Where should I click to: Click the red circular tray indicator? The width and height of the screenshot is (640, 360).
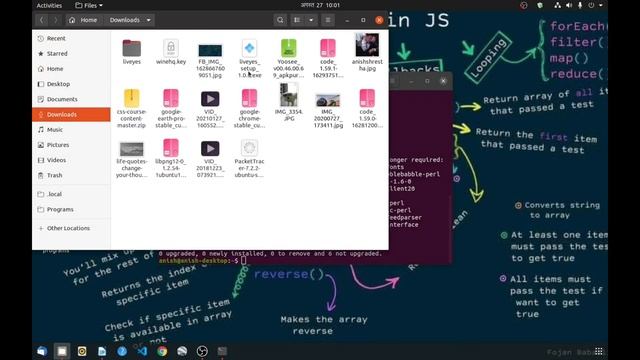click(523, 5)
